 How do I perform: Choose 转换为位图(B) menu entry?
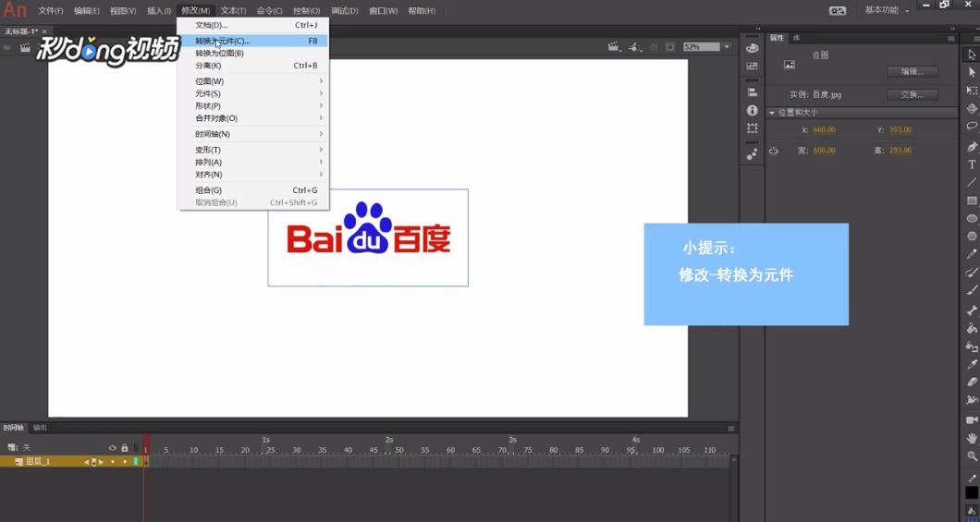click(252, 53)
